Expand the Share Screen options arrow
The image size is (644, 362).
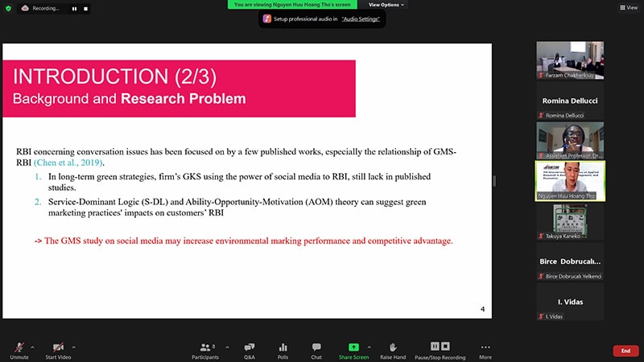[372, 348]
